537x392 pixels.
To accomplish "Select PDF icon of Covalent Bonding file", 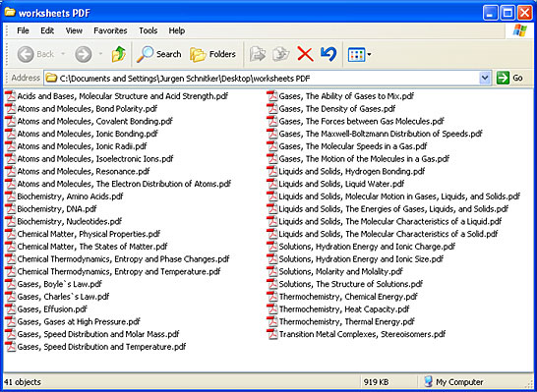I will click(11, 122).
